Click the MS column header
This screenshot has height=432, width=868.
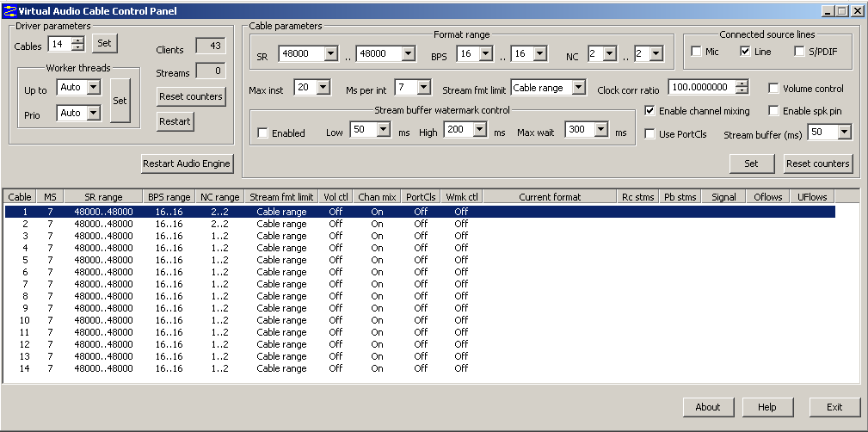click(x=50, y=196)
